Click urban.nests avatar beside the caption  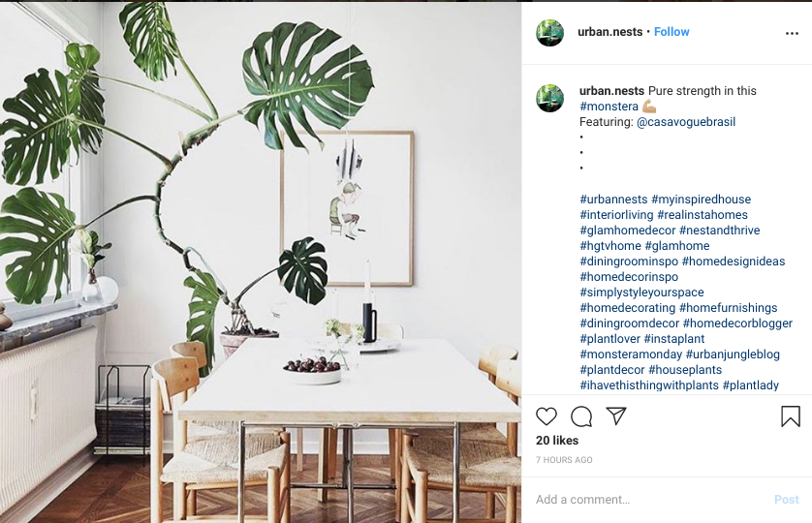pyautogui.click(x=549, y=98)
